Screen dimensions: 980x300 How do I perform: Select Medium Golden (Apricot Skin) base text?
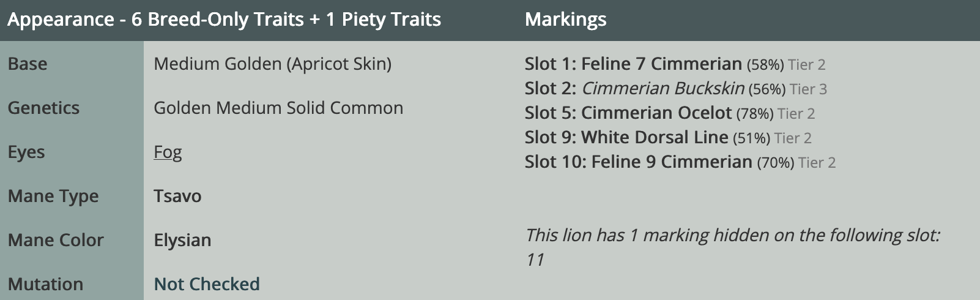click(x=273, y=64)
